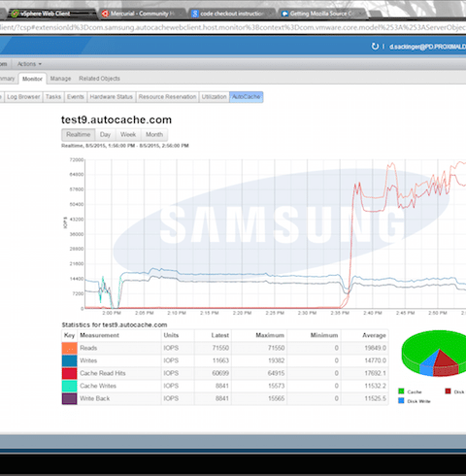Click Cache Writes average value 11532.2

tap(375, 386)
